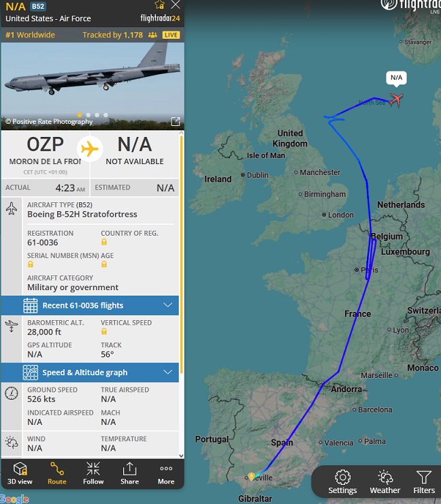
Task: Click the calendar icon for recent flights
Action: pyautogui.click(x=31, y=305)
